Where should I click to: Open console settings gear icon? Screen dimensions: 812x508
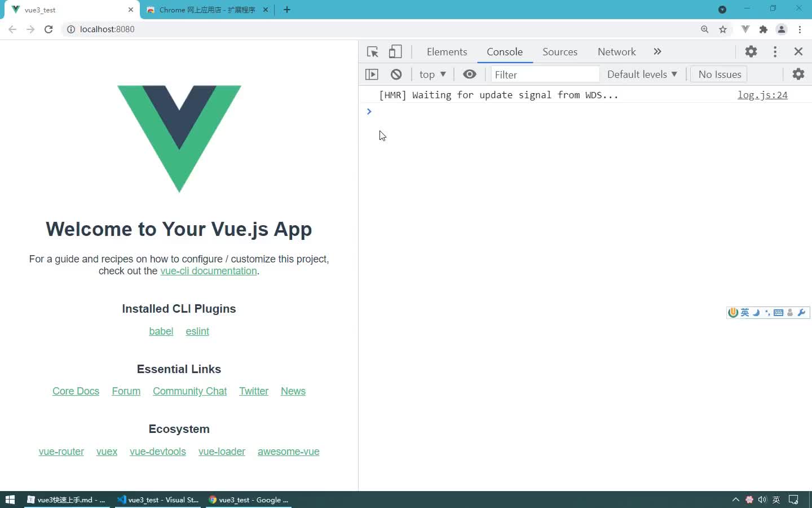(x=798, y=74)
